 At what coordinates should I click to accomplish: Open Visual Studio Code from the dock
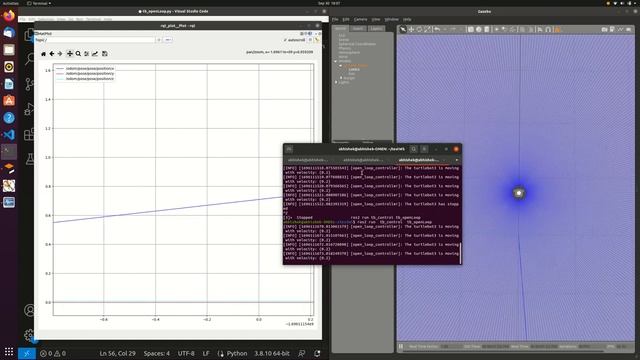(9, 135)
